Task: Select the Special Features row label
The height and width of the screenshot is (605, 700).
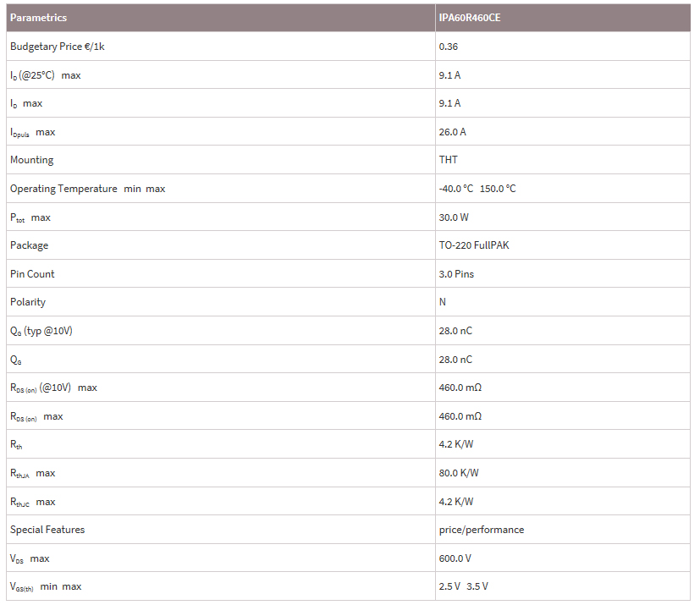Action: [47, 530]
